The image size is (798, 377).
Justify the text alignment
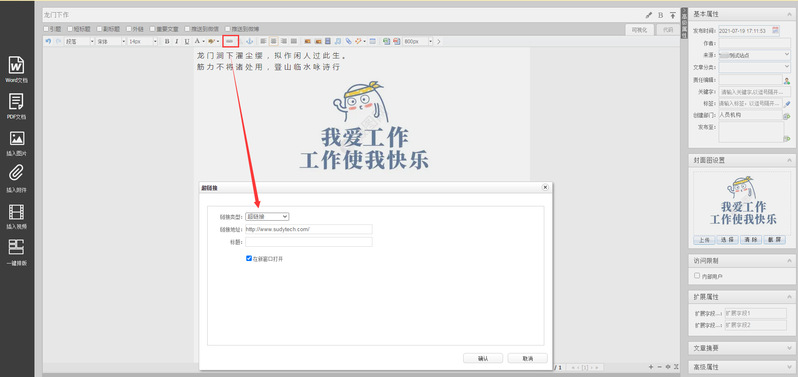294,41
